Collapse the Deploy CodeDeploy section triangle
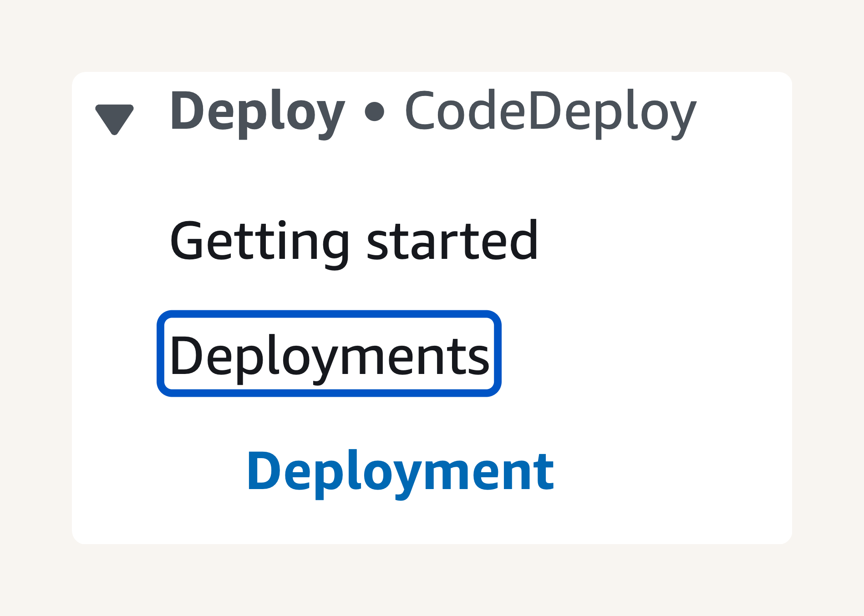 point(114,120)
